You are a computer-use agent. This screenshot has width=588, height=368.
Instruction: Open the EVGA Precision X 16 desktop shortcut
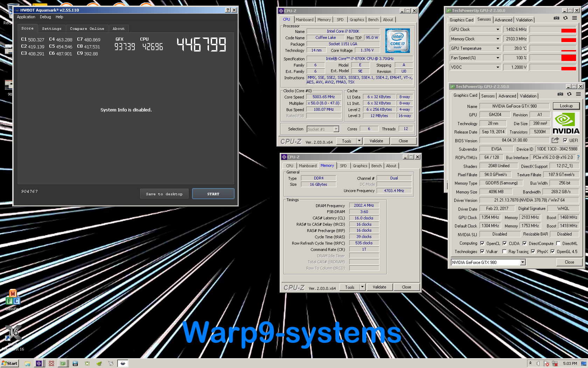pyautogui.click(x=13, y=338)
